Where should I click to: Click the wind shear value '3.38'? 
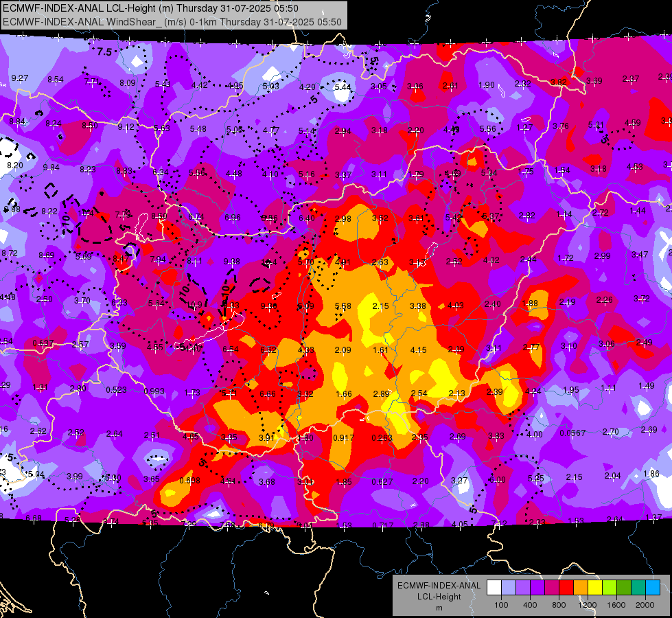coord(418,306)
